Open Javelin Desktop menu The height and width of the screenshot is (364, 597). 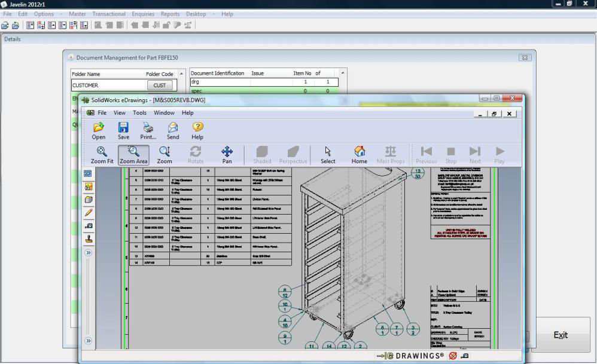pos(196,14)
